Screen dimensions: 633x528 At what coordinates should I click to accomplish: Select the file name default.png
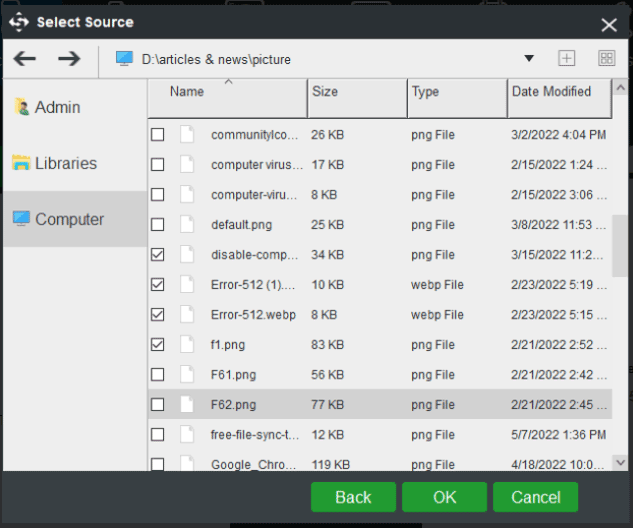(241, 225)
